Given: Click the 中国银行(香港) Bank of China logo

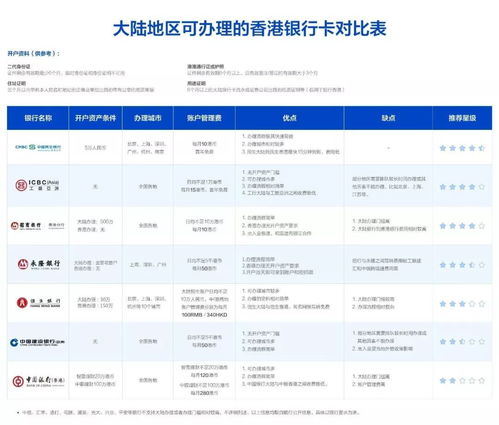Looking at the screenshot, I should 38,381.
